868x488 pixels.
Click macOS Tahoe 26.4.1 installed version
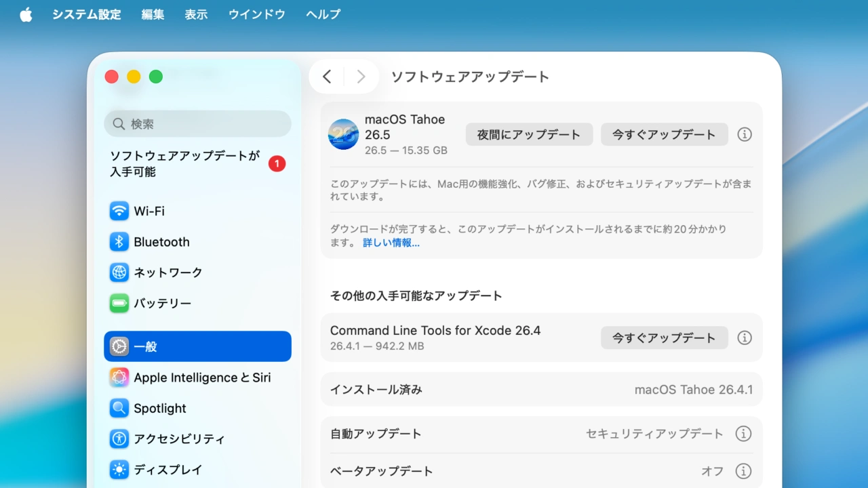[x=694, y=390]
